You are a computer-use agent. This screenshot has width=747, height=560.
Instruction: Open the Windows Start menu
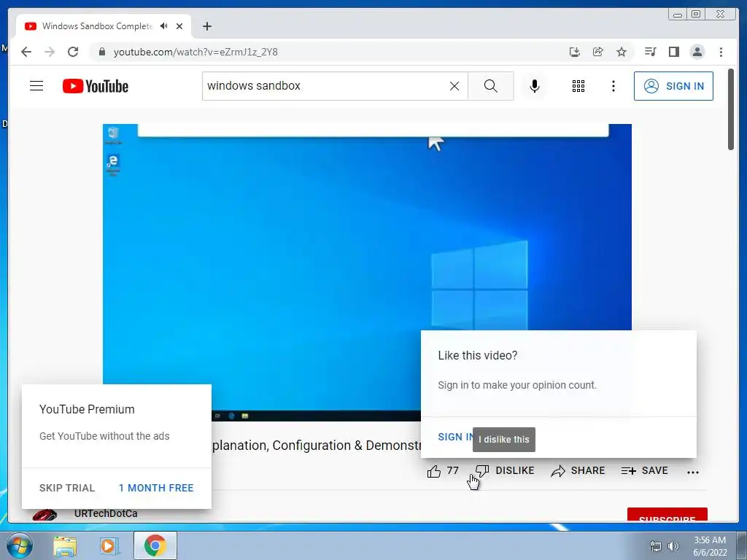20,545
